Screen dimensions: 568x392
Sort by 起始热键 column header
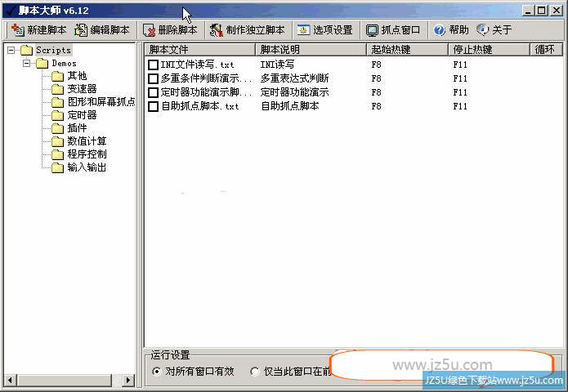(x=408, y=49)
